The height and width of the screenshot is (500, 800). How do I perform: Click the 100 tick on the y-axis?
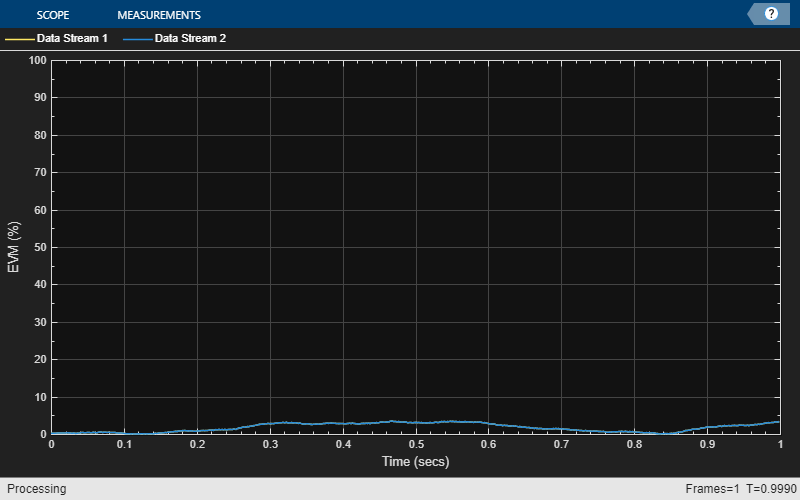(x=38, y=60)
